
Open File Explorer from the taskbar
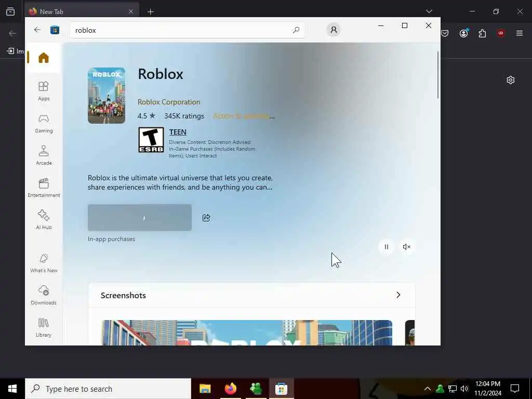tap(205, 389)
